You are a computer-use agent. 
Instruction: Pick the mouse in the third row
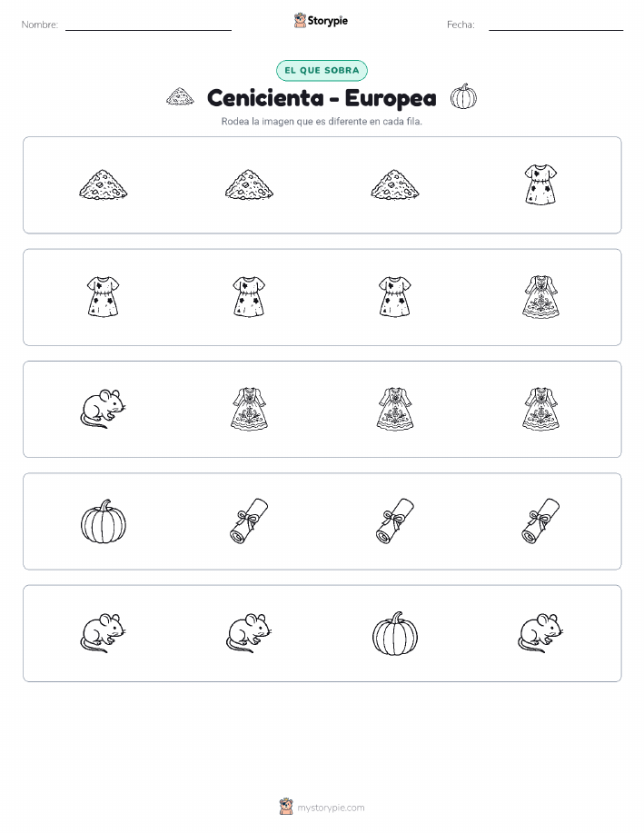click(103, 409)
